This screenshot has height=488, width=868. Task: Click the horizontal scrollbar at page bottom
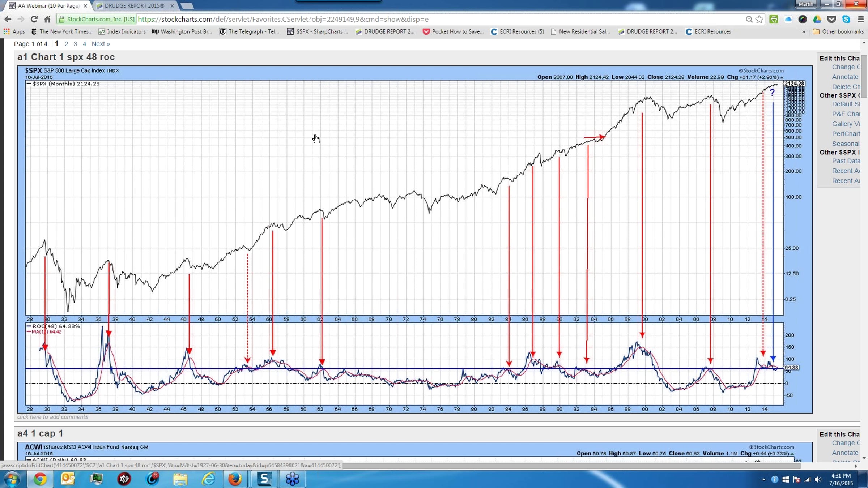point(571,466)
